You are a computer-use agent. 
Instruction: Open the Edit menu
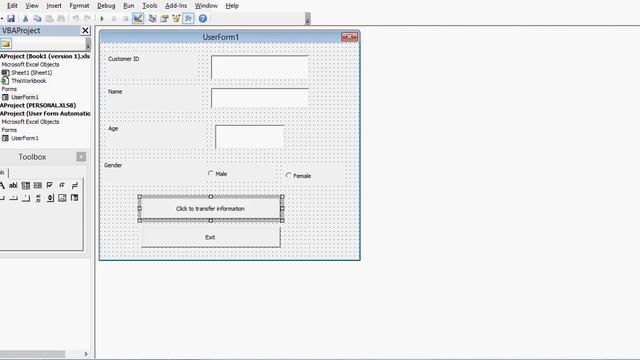pos(12,6)
